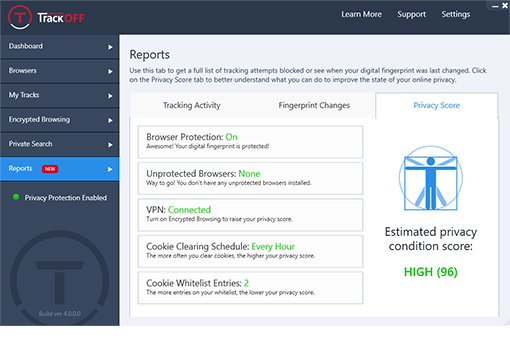Click the VPN: Connected card
Image resolution: width=510 pixels, height=364 pixels.
pyautogui.click(x=250, y=215)
